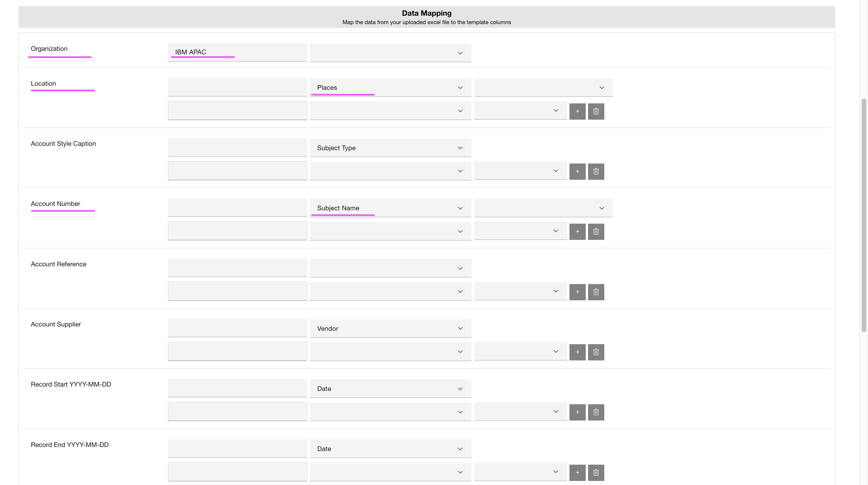868x485 pixels.
Task: Add another Record Start mapping row
Action: [577, 412]
